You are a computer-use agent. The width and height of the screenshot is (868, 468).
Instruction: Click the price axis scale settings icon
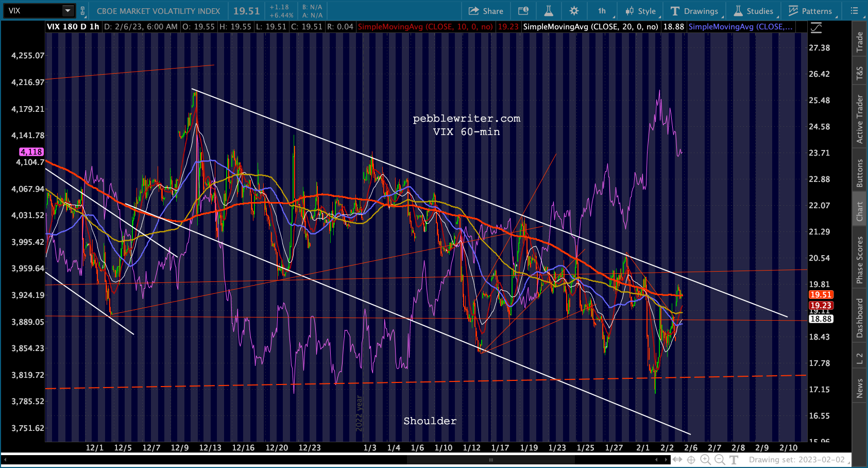[816, 28]
